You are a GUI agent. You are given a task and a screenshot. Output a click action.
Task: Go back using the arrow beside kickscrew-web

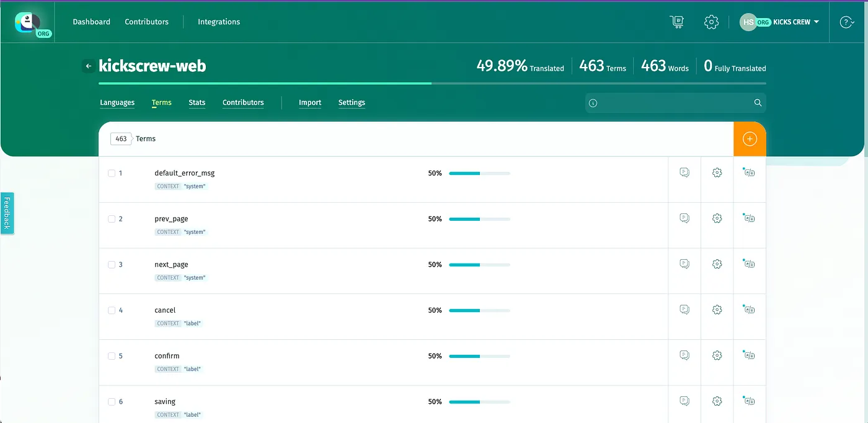89,66
